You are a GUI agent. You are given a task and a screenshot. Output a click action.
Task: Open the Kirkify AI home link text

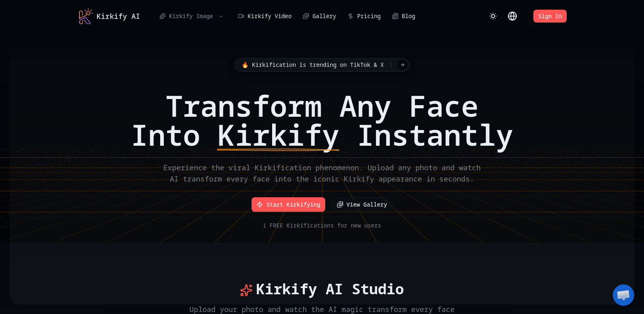(x=118, y=16)
